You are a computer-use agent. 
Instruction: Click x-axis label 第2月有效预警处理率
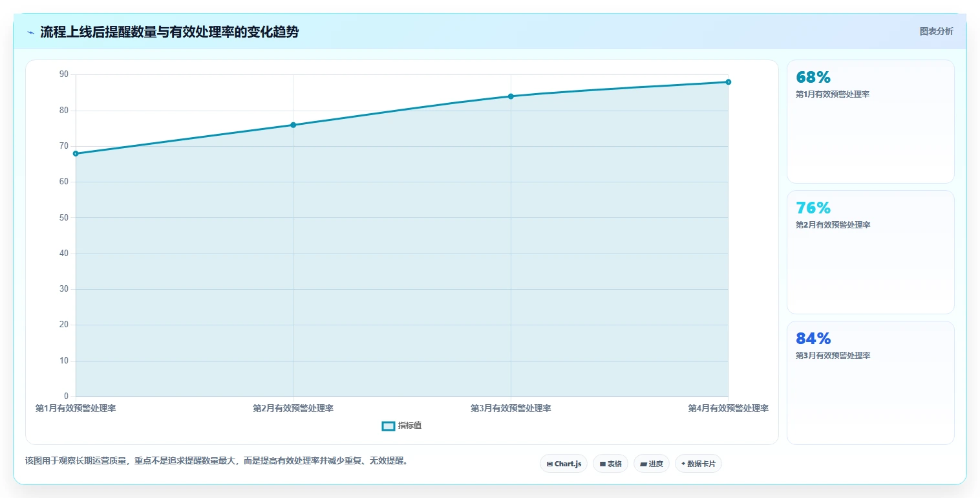(x=293, y=408)
